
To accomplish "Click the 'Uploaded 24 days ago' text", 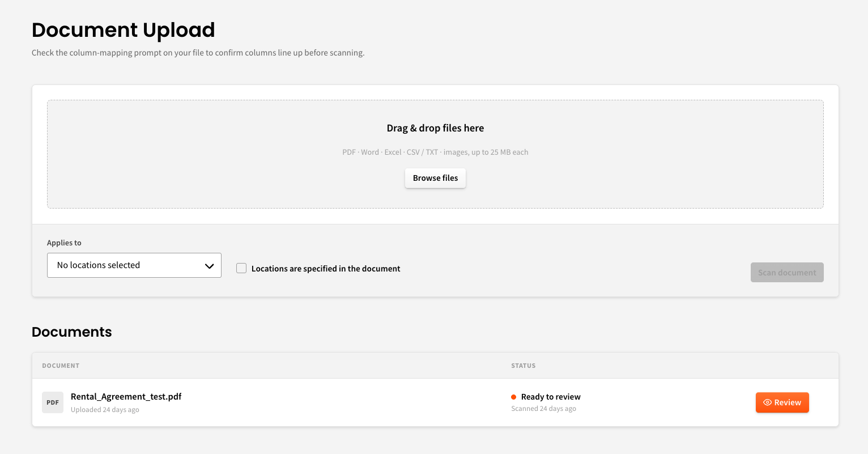I will (105, 410).
